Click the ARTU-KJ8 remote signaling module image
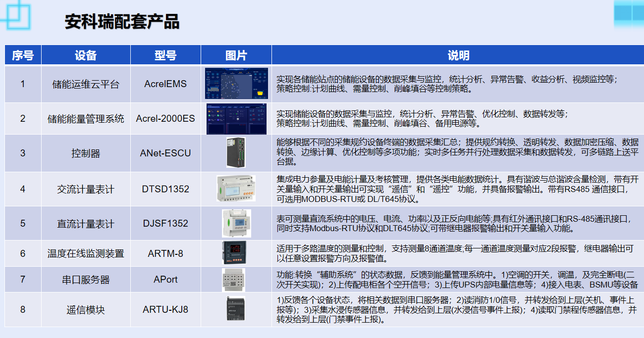This screenshot has width=644, height=338. (x=236, y=310)
